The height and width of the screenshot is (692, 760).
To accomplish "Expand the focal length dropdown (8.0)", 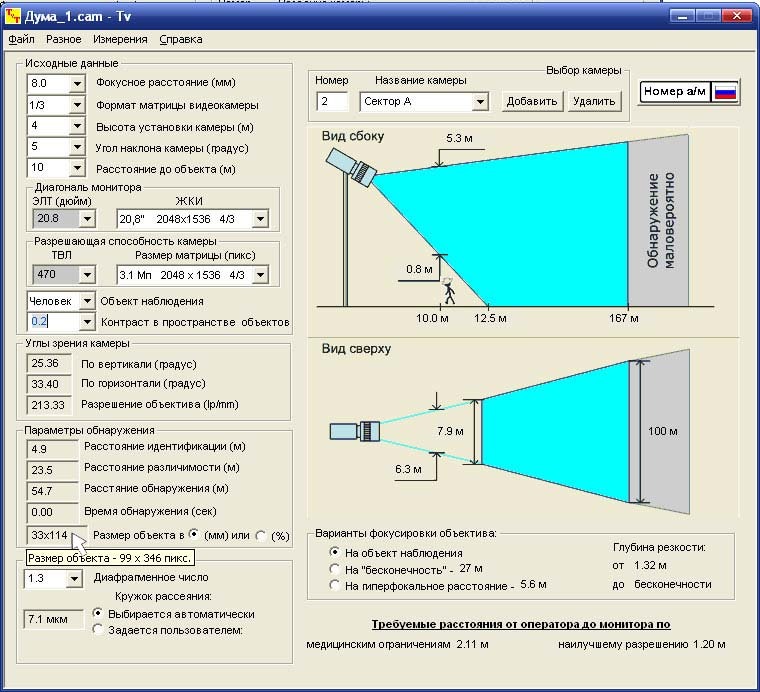I will coord(77,83).
